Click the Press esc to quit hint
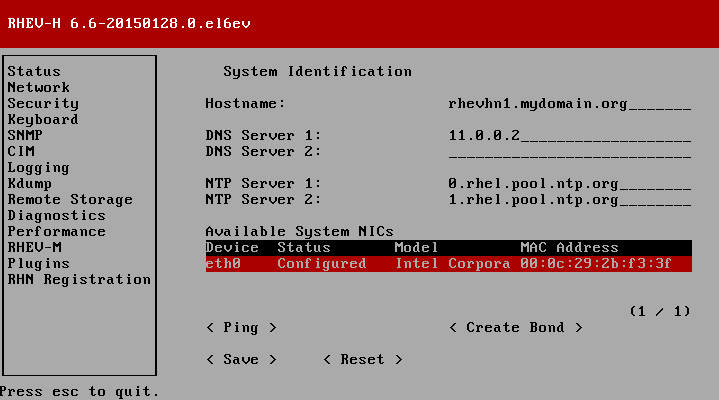719x400 pixels. (79, 391)
